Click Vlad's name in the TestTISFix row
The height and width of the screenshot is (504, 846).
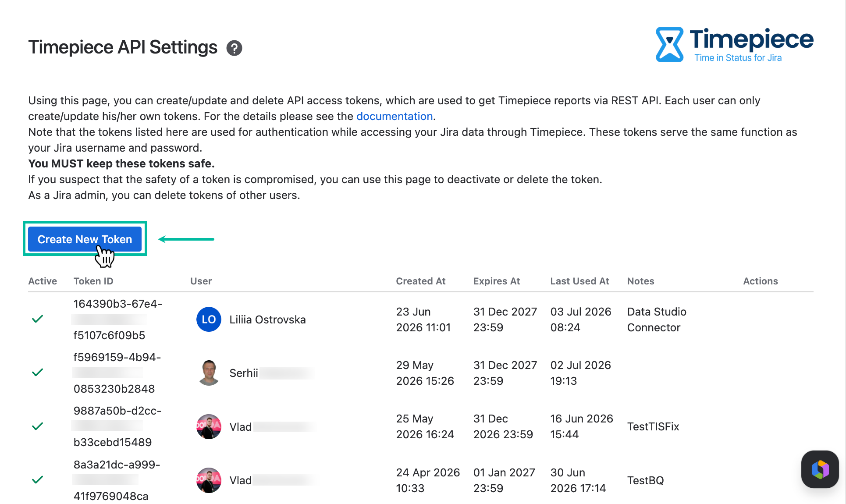click(241, 427)
